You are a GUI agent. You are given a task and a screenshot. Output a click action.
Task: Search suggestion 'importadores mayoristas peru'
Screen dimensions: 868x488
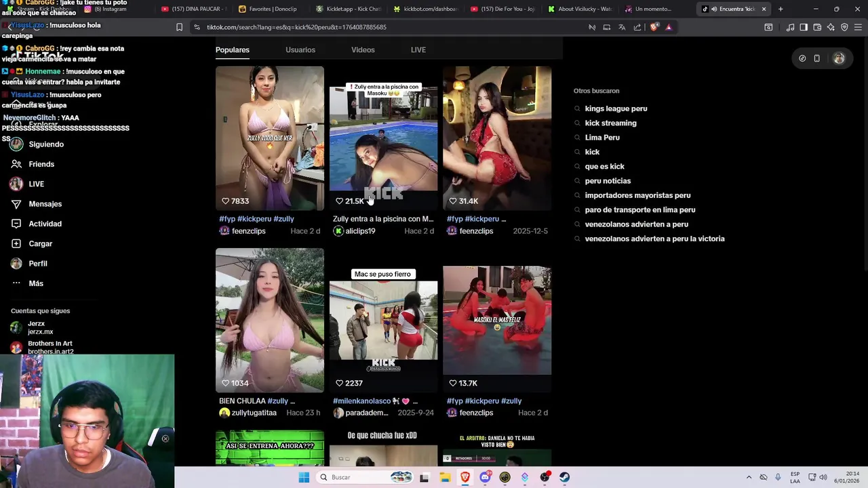tap(637, 195)
